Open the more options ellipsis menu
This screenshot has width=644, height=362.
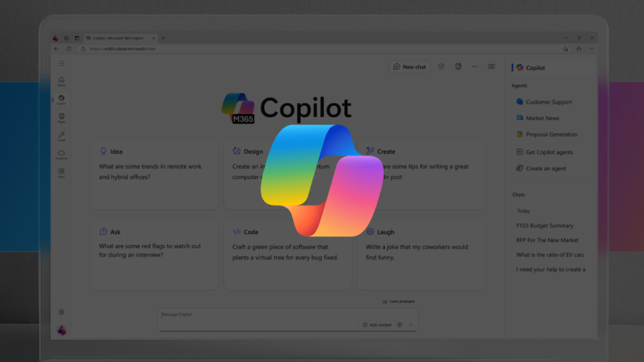pos(475,67)
